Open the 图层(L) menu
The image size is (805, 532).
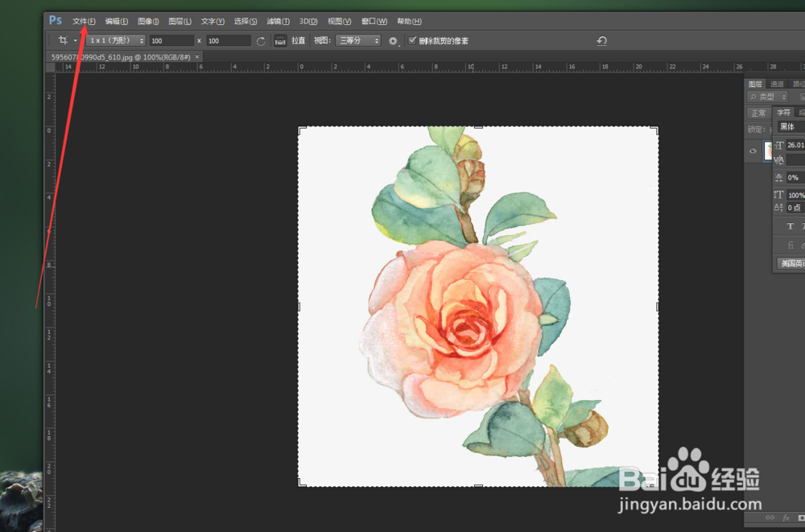tap(180, 21)
